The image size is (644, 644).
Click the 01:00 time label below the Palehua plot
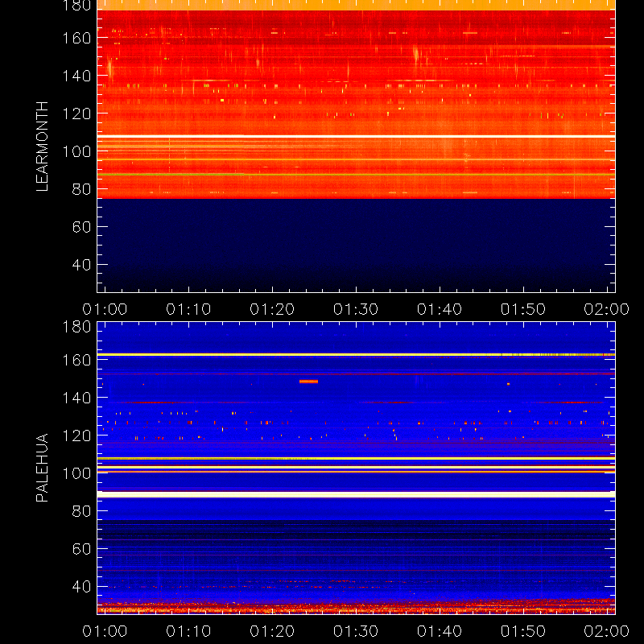click(x=105, y=631)
